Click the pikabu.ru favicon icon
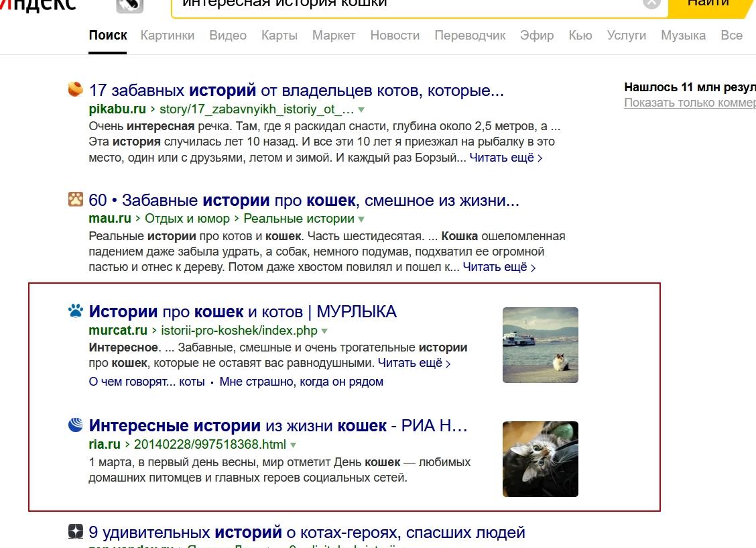This screenshot has height=548, width=756. coord(75,89)
